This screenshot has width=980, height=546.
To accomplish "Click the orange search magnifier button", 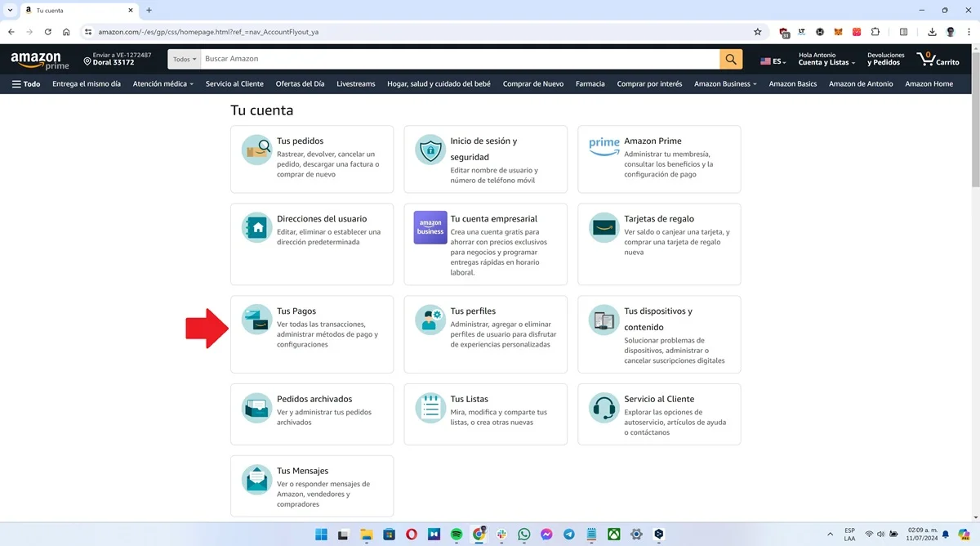I will click(x=731, y=59).
